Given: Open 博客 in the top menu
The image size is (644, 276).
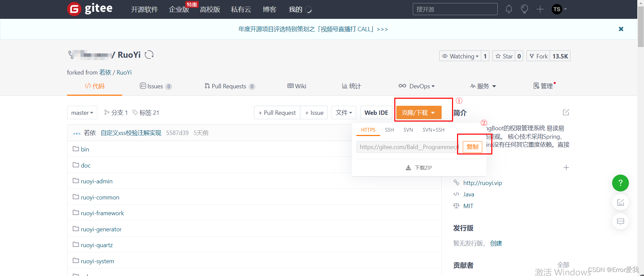Looking at the screenshot, I should tap(269, 9).
